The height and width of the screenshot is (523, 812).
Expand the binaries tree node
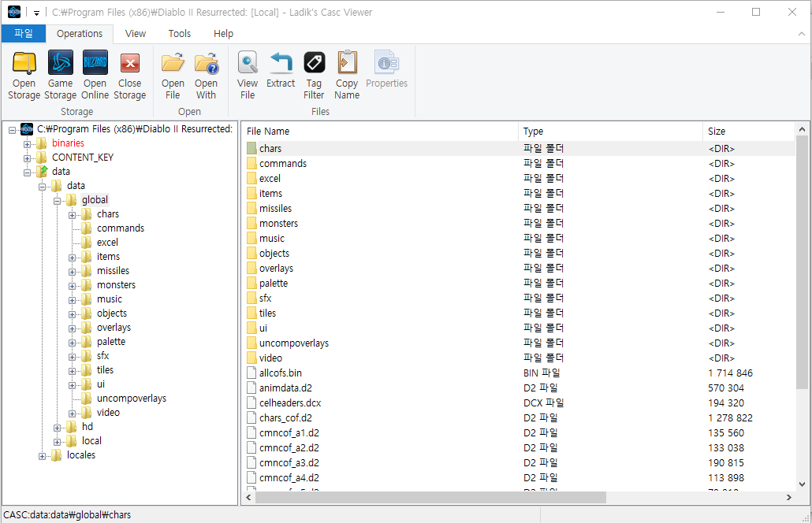coord(27,144)
